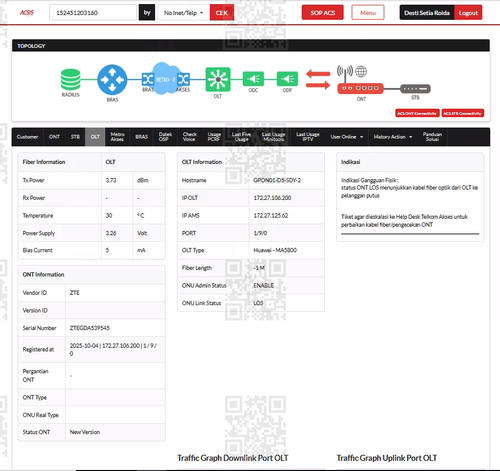
Task: Click the OLT Type value Huawei - MA5800
Action: (x=275, y=250)
